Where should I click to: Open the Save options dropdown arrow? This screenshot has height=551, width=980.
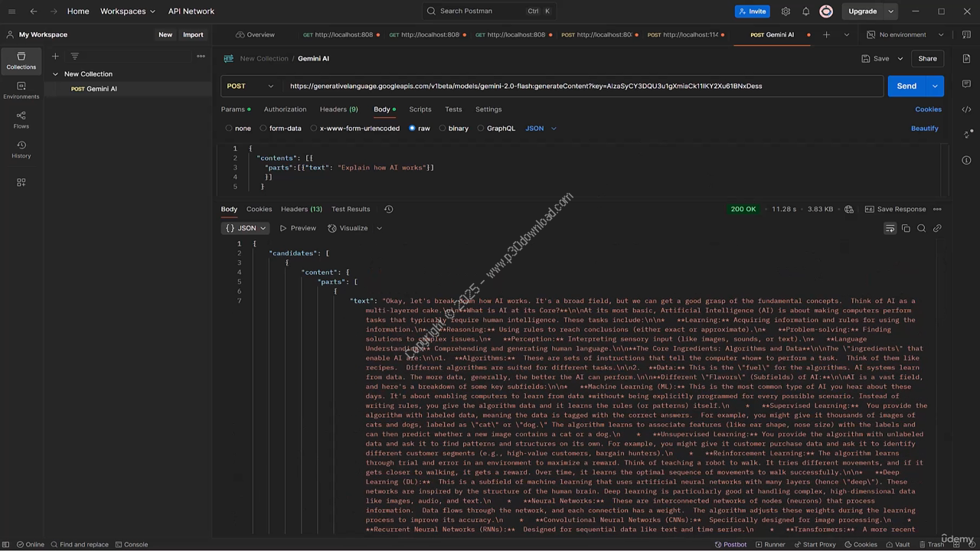(x=900, y=58)
